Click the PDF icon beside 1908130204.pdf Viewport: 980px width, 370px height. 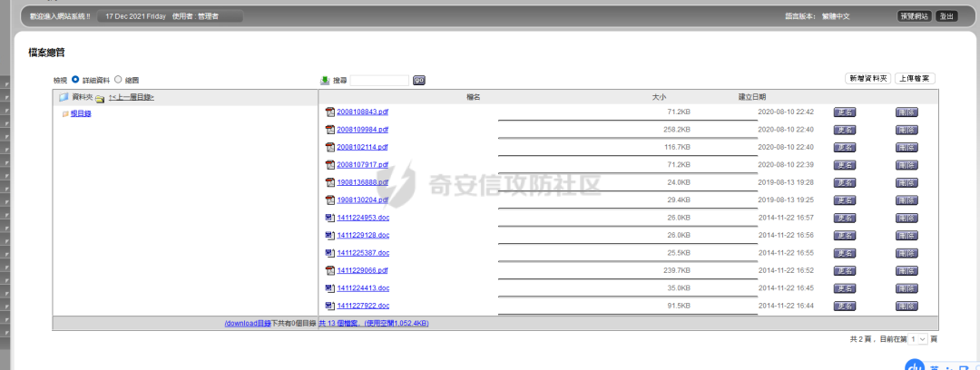(330, 200)
